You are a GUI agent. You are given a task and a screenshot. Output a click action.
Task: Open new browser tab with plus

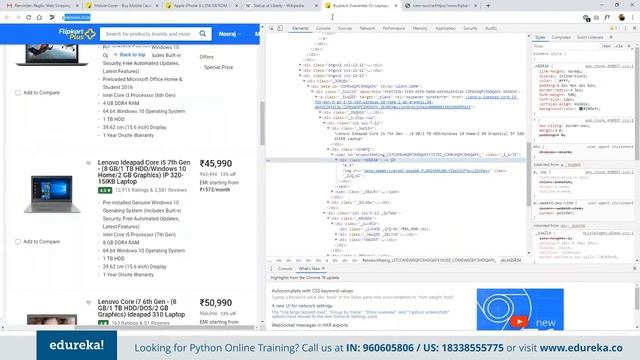[488, 6]
